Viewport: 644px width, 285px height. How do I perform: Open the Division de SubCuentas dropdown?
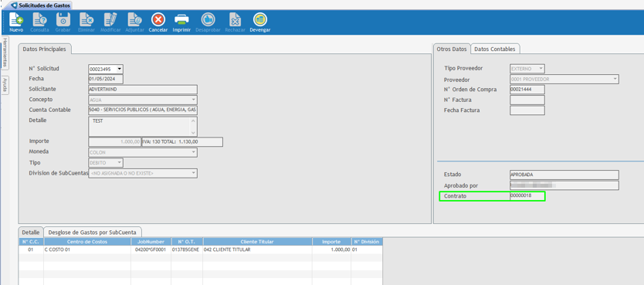(x=194, y=173)
